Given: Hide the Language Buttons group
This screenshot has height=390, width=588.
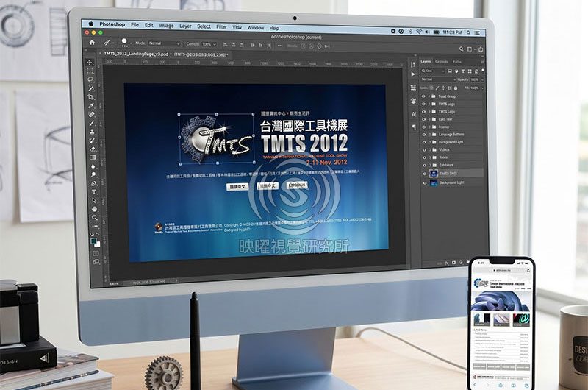Looking at the screenshot, I should (x=424, y=135).
